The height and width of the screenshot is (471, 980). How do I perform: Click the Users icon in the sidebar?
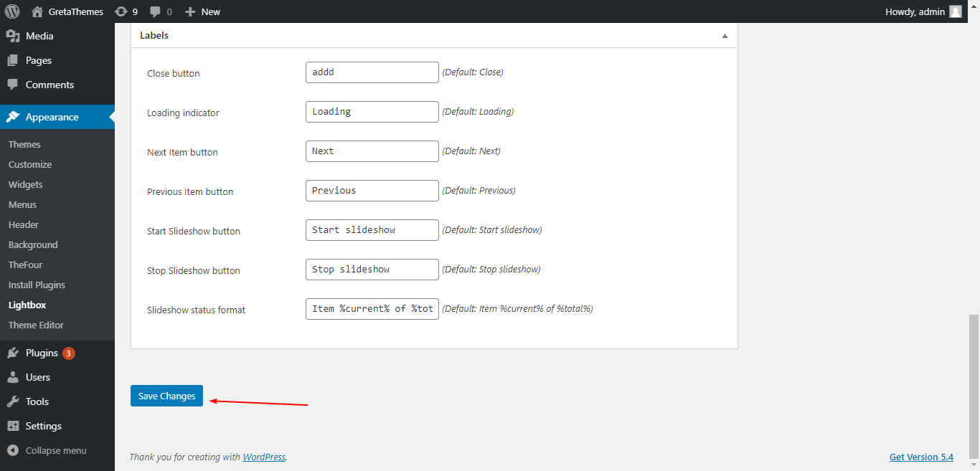point(13,376)
